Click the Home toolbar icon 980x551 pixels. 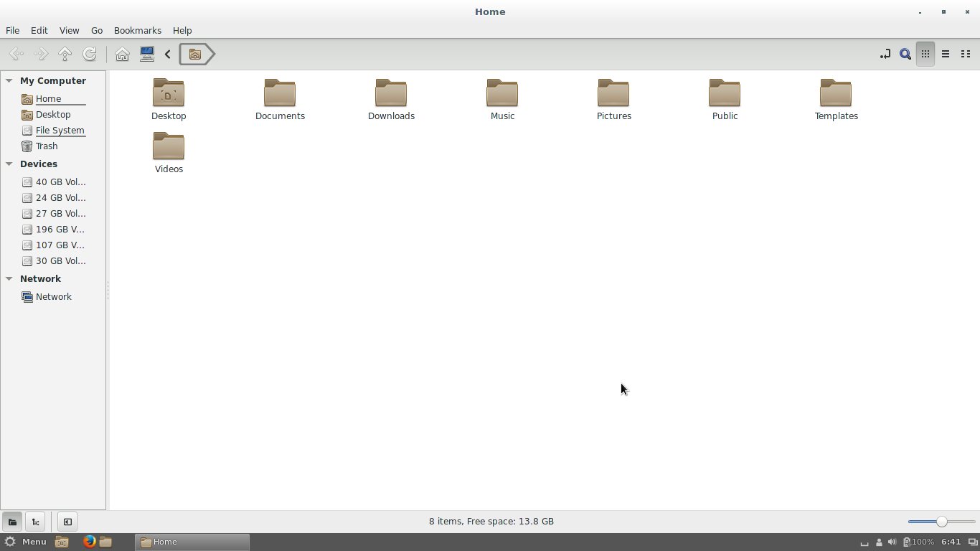point(122,54)
